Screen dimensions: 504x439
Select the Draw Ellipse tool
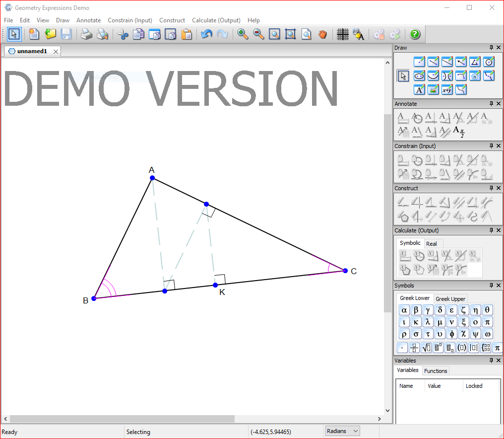[419, 76]
